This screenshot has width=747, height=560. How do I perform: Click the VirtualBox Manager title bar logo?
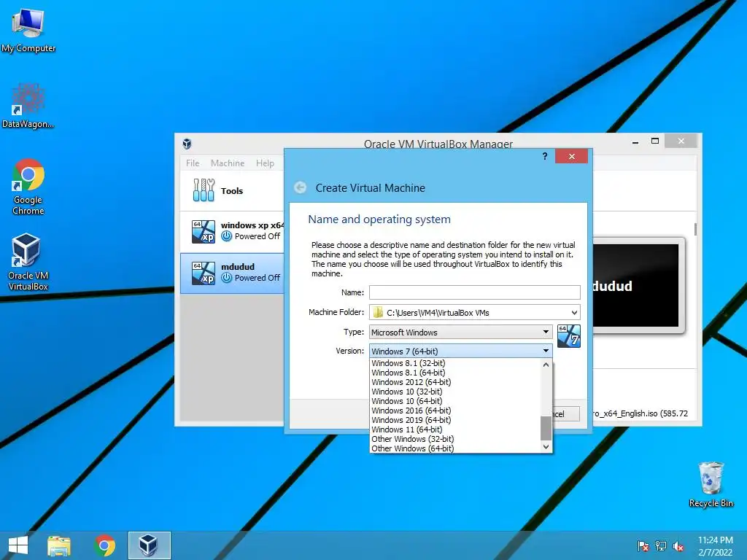click(187, 144)
